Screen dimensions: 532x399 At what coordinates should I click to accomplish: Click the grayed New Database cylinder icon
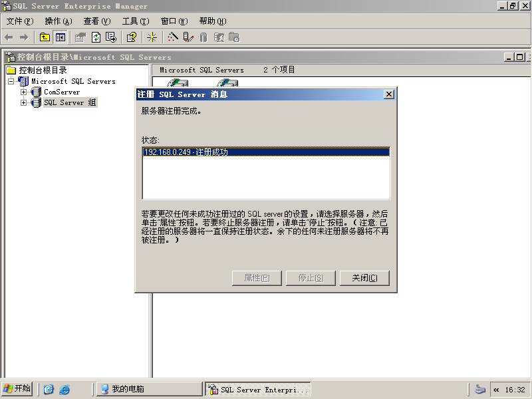pyautogui.click(x=203, y=37)
